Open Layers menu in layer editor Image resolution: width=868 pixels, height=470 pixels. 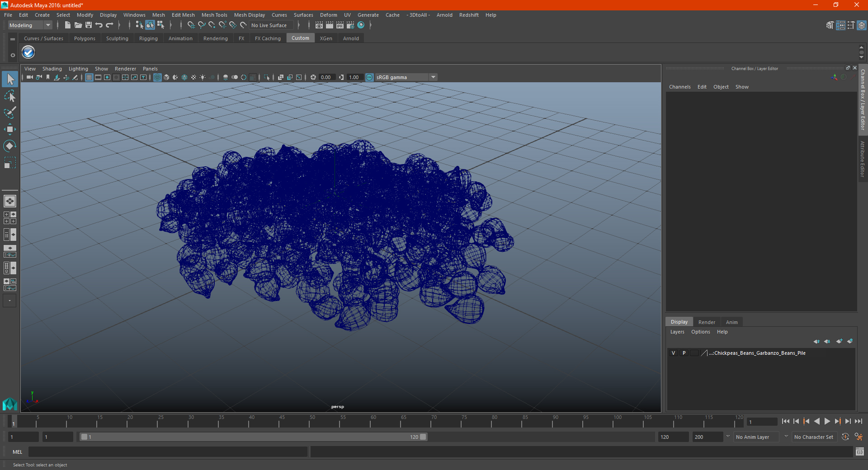tap(677, 332)
